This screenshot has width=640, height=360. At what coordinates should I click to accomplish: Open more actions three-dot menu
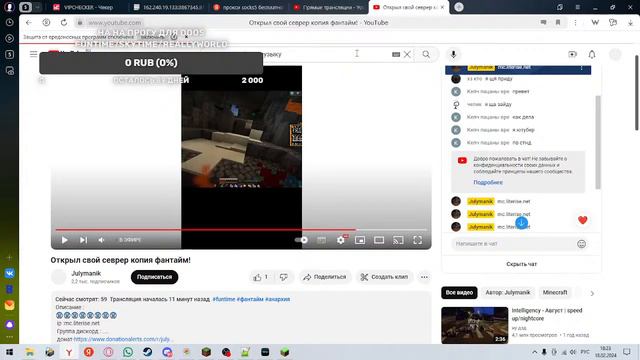424,277
